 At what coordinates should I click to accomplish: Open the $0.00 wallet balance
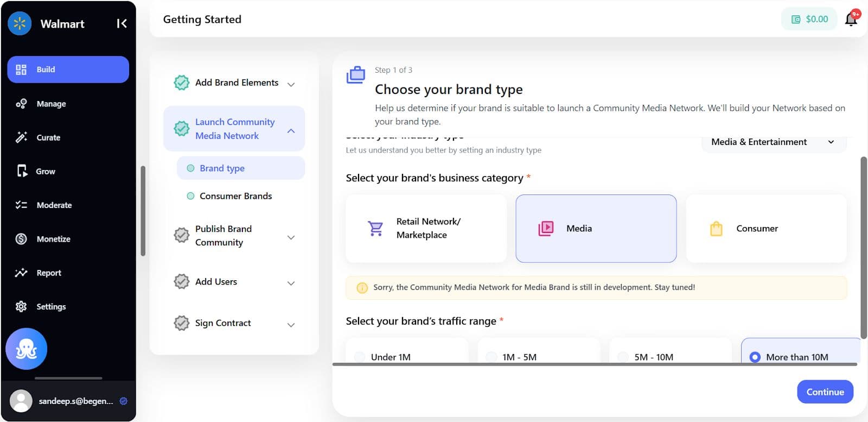(x=809, y=19)
